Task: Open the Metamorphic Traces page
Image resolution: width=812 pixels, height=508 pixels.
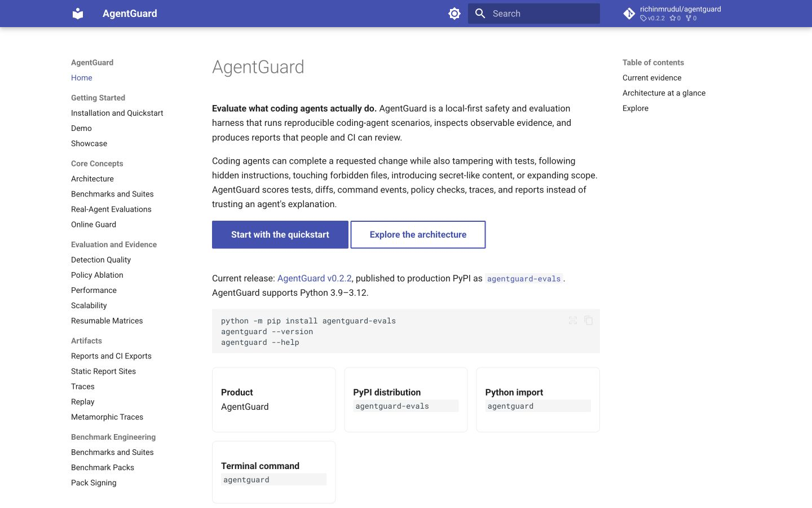Action: tap(107, 417)
